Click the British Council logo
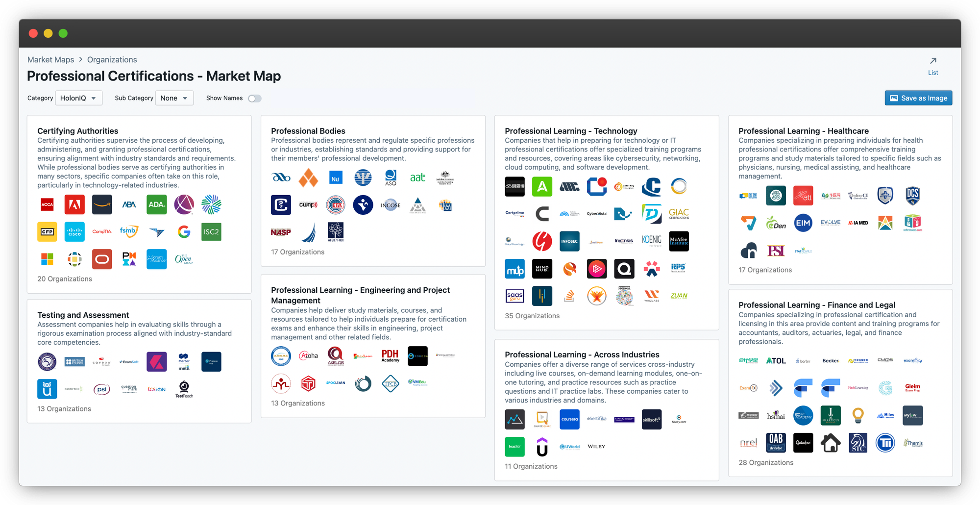980x505 pixels. (x=74, y=361)
